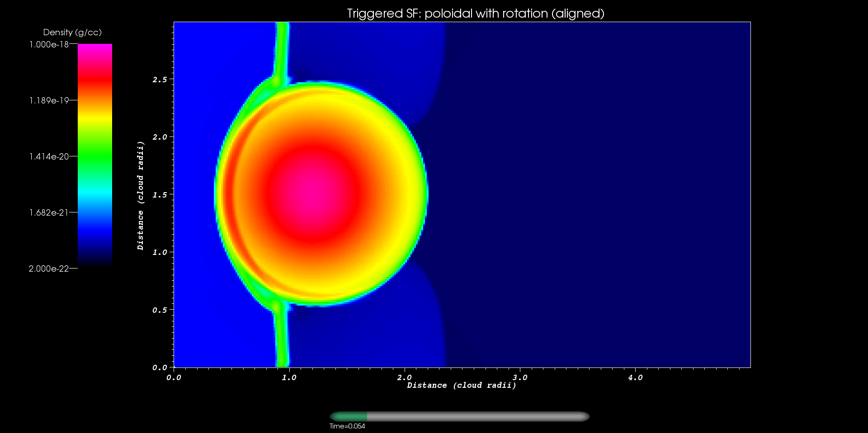This screenshot has width=868, height=433.
Task: Click the x-axis tick label '4.0'
Action: click(635, 377)
